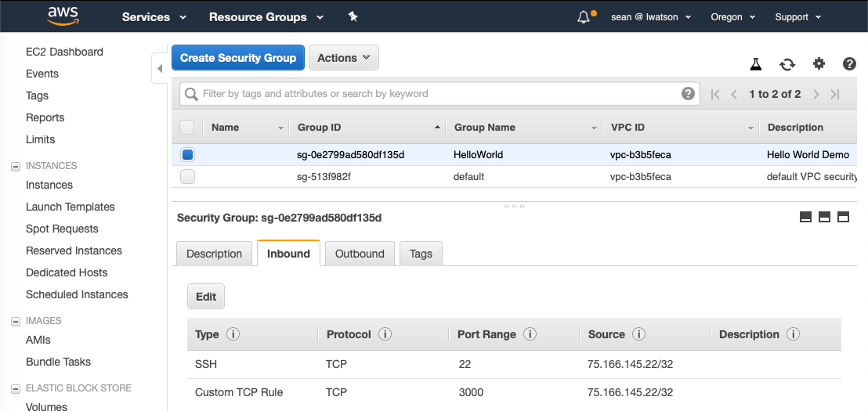Uncheck the HelloWorld security group checkbox
The image size is (868, 411).
coord(187,154)
